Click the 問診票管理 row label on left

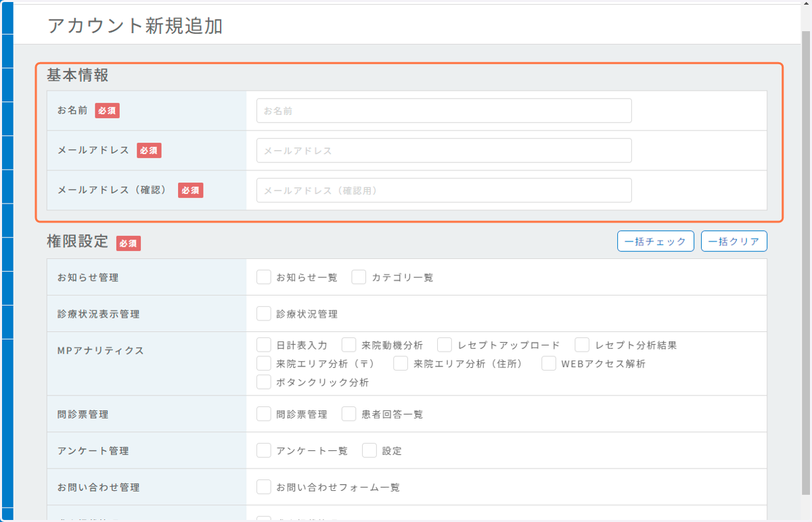pyautogui.click(x=83, y=414)
